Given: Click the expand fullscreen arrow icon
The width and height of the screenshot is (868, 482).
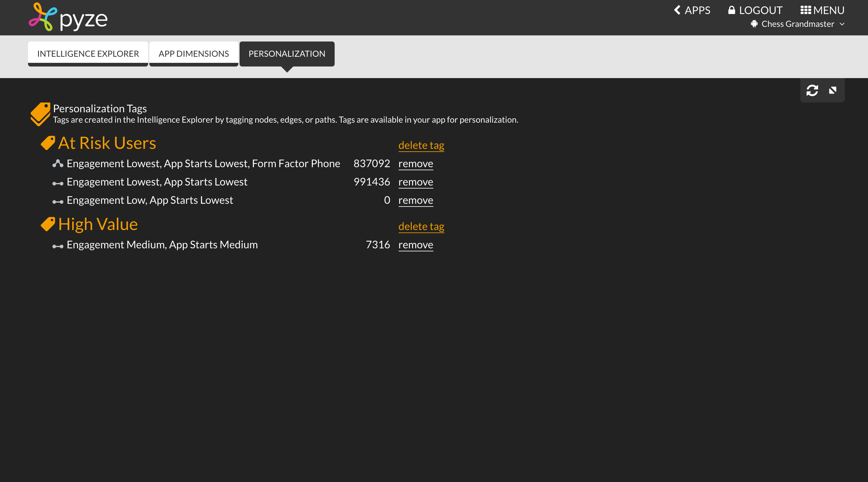Looking at the screenshot, I should tap(833, 90).
